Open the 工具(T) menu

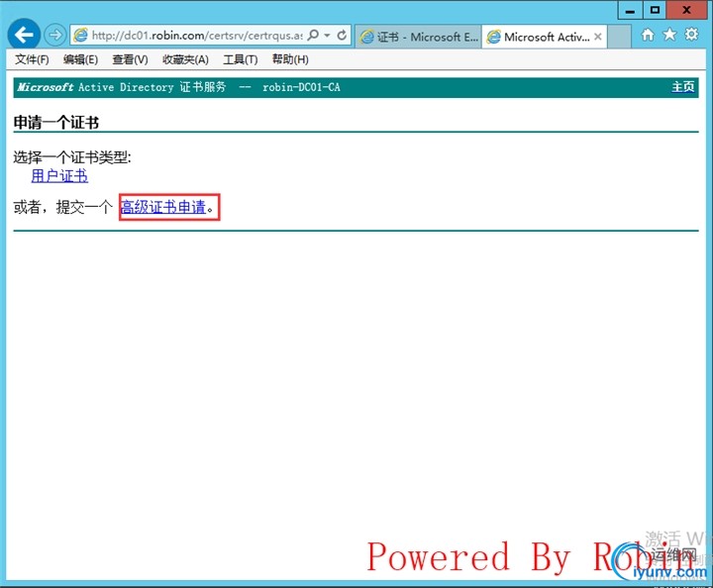click(x=240, y=59)
